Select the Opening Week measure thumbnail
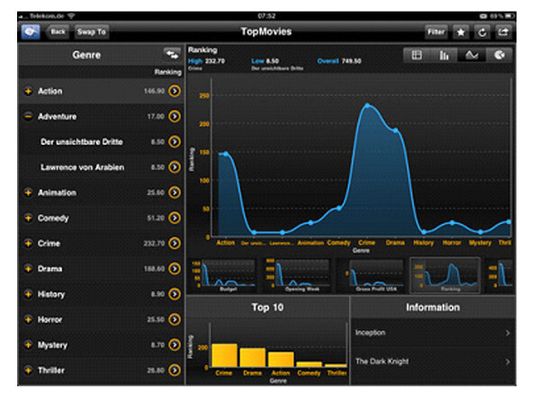The width and height of the screenshot is (540, 395). (297, 276)
